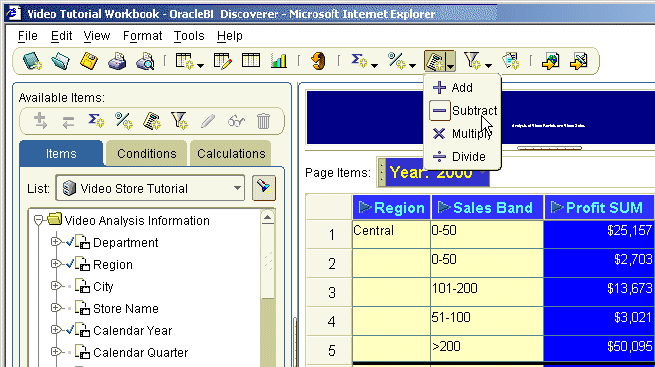Toggle the checkmark on Region item
Image resolution: width=655 pixels, height=367 pixels.
tap(70, 264)
